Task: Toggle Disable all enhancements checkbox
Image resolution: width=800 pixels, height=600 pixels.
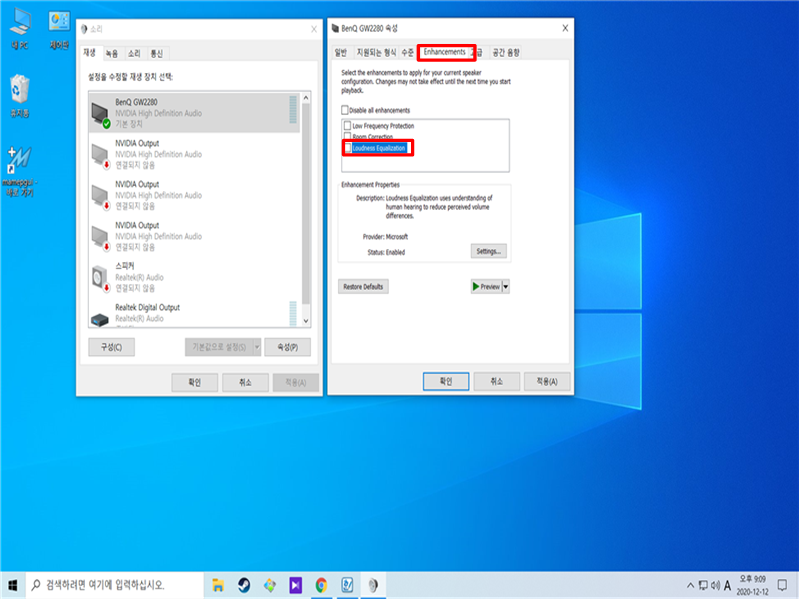Action: point(345,110)
